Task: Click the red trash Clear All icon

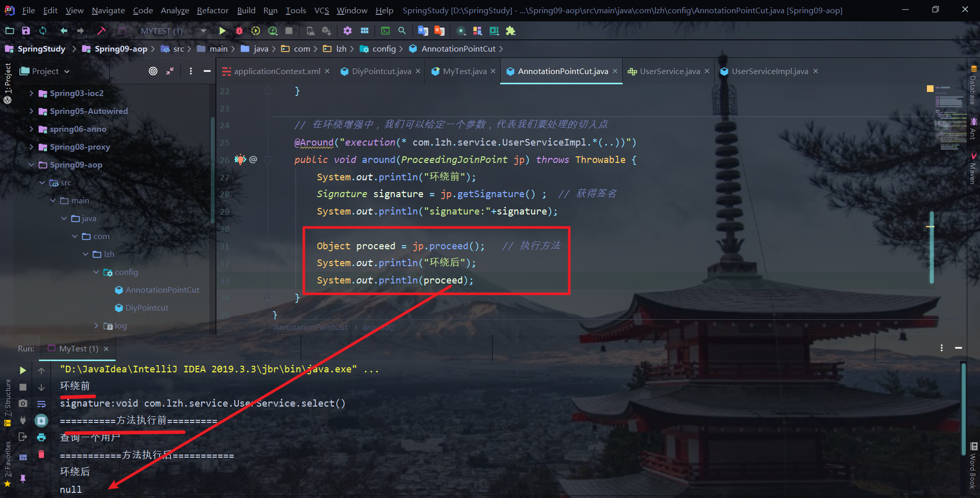Action: [41, 454]
